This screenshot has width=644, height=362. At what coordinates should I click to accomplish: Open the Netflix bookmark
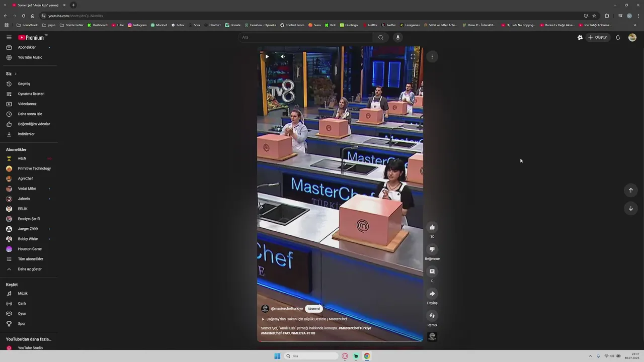click(370, 25)
